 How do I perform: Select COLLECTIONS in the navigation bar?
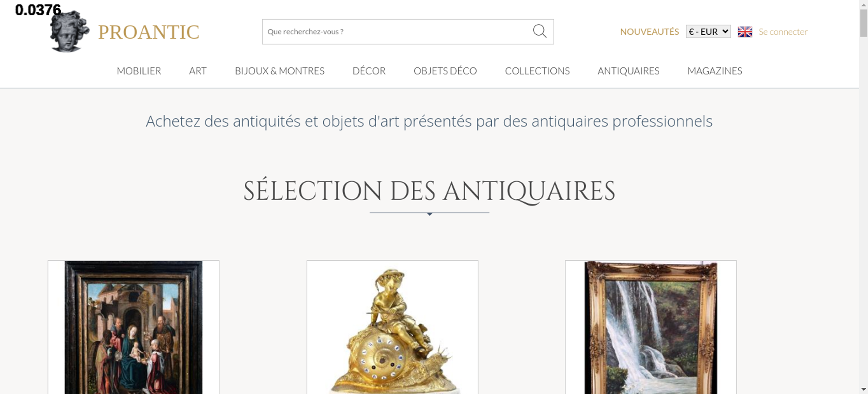[x=537, y=71]
